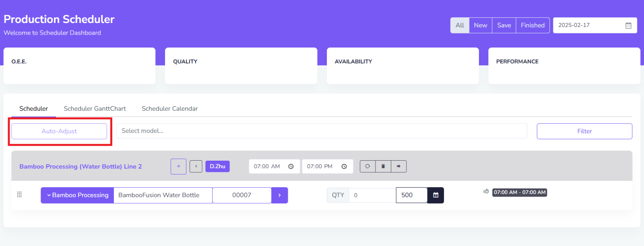The width and height of the screenshot is (644, 246).
Task: Open the Select model dropdown
Action: coord(322,131)
